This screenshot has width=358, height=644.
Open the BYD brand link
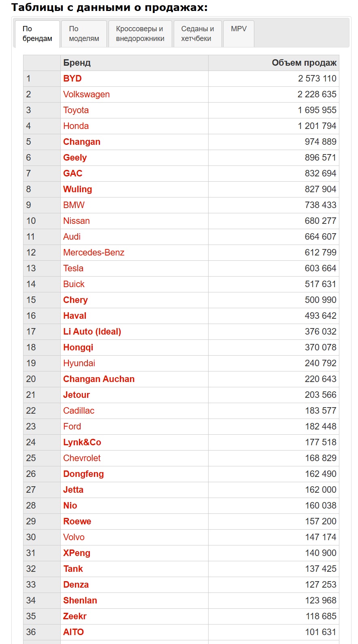click(x=72, y=79)
